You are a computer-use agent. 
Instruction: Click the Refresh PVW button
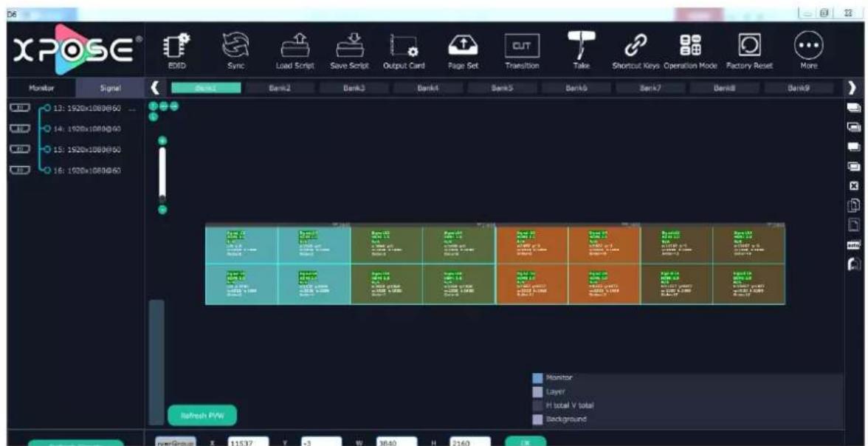coord(202,415)
